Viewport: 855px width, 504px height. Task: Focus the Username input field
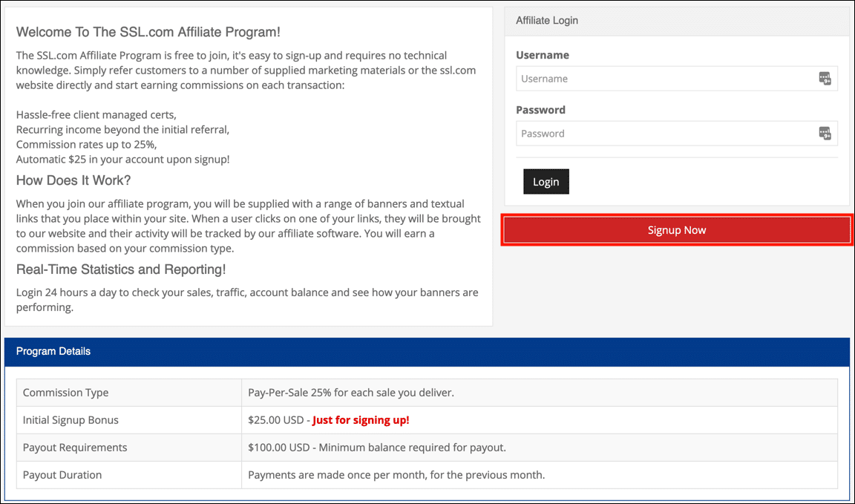[664, 79]
